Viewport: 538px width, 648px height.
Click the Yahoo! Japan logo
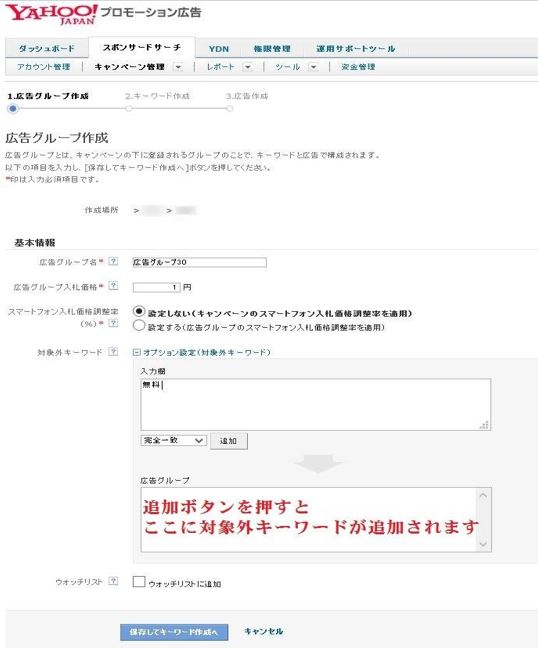pyautogui.click(x=51, y=14)
